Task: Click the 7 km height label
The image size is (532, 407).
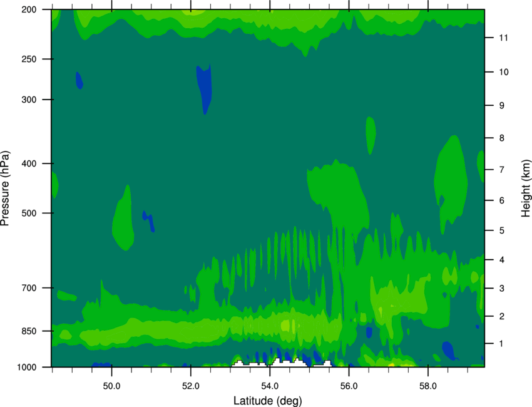Action: 501,170
